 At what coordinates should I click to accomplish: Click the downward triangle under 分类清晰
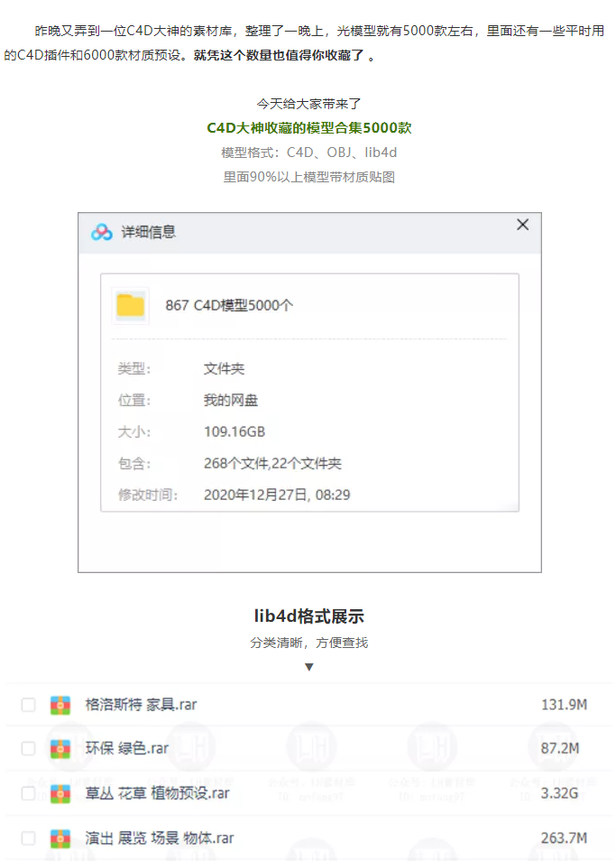308,667
